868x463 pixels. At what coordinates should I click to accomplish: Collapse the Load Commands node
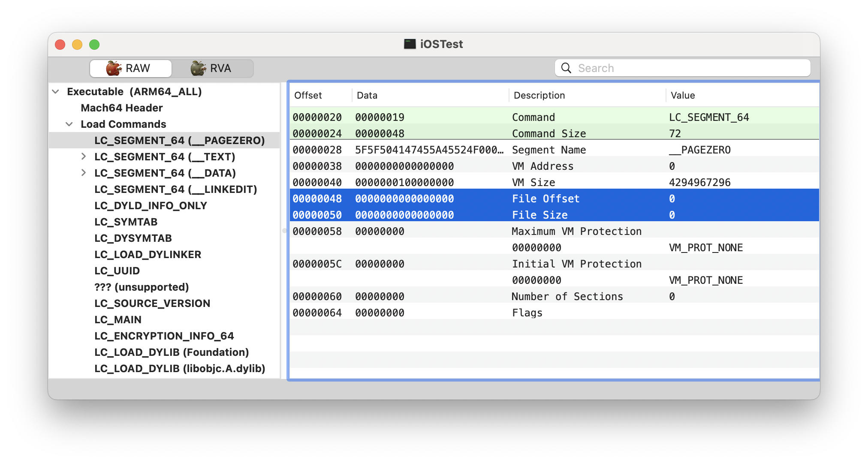click(x=69, y=124)
